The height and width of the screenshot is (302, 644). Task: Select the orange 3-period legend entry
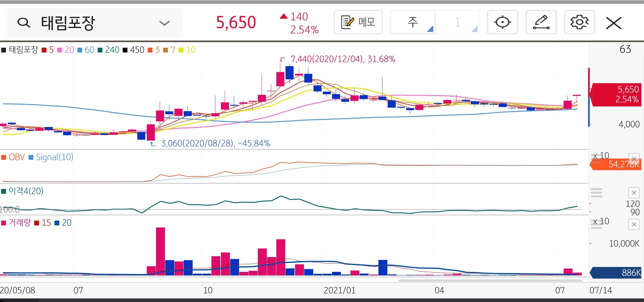[x=154, y=50]
